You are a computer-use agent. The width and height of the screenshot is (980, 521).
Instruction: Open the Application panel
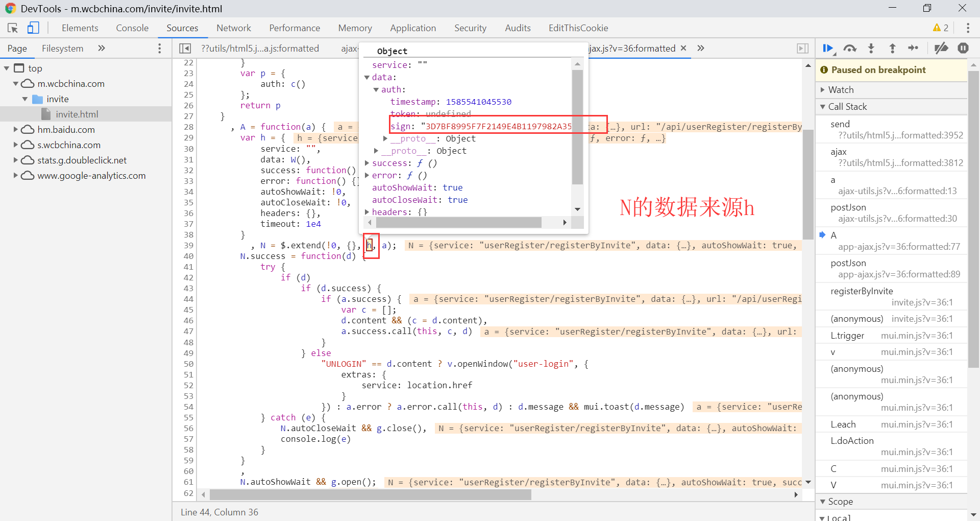413,28
